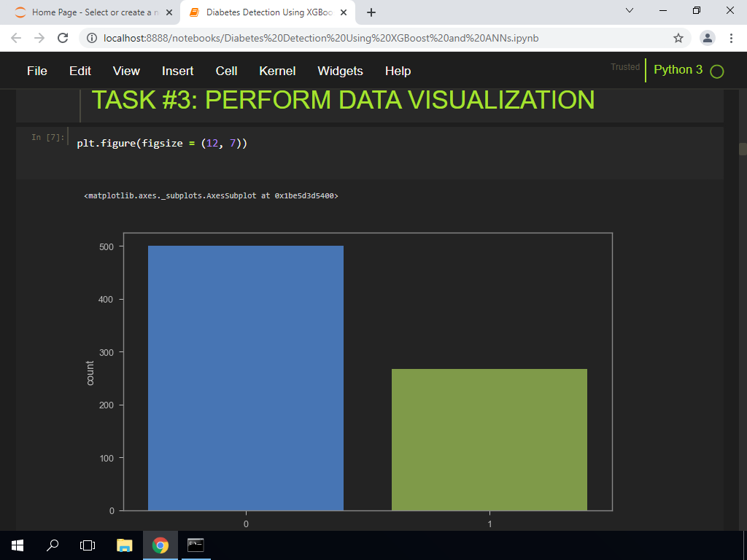
Task: Open the command prompt taskbar icon
Action: point(196,545)
